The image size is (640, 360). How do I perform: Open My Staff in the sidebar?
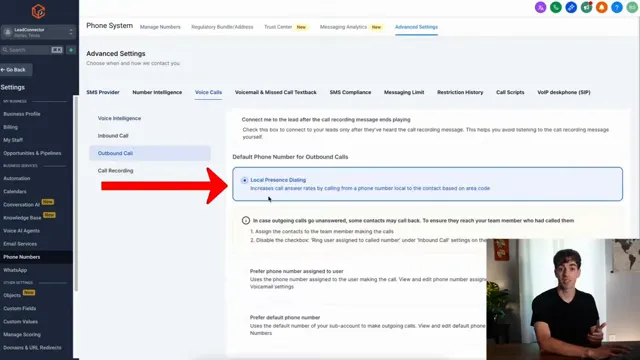13,140
